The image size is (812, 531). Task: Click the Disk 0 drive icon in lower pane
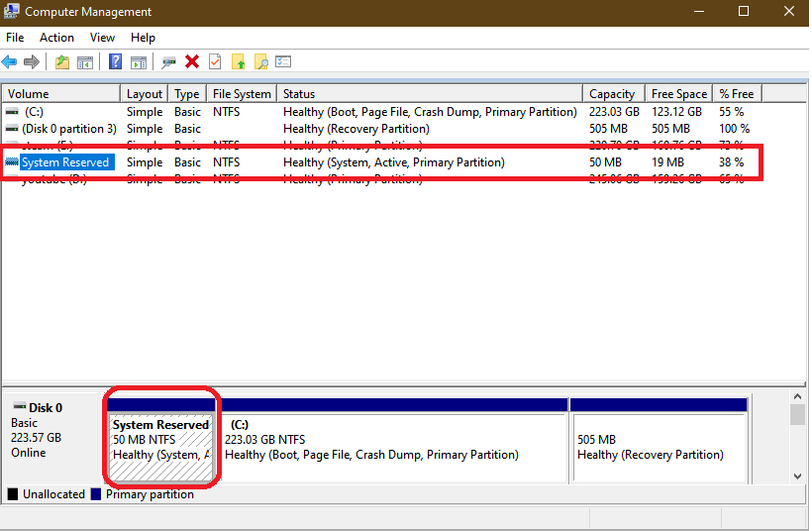[x=20, y=406]
